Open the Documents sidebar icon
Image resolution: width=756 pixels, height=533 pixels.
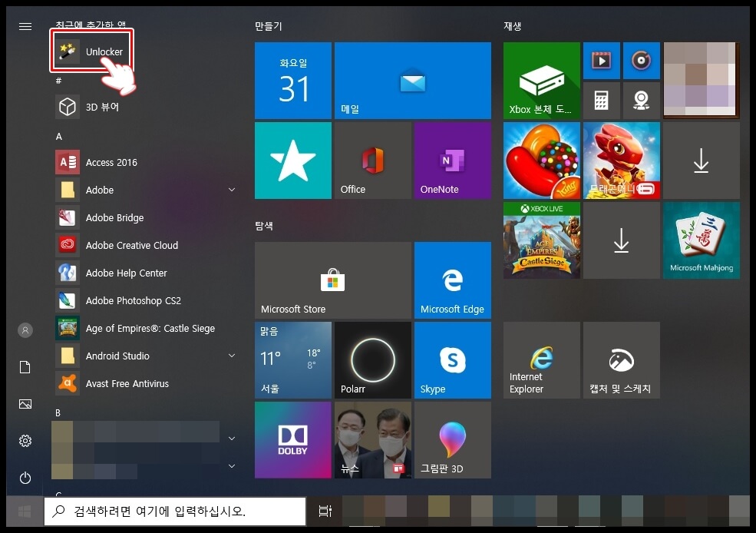(x=25, y=367)
